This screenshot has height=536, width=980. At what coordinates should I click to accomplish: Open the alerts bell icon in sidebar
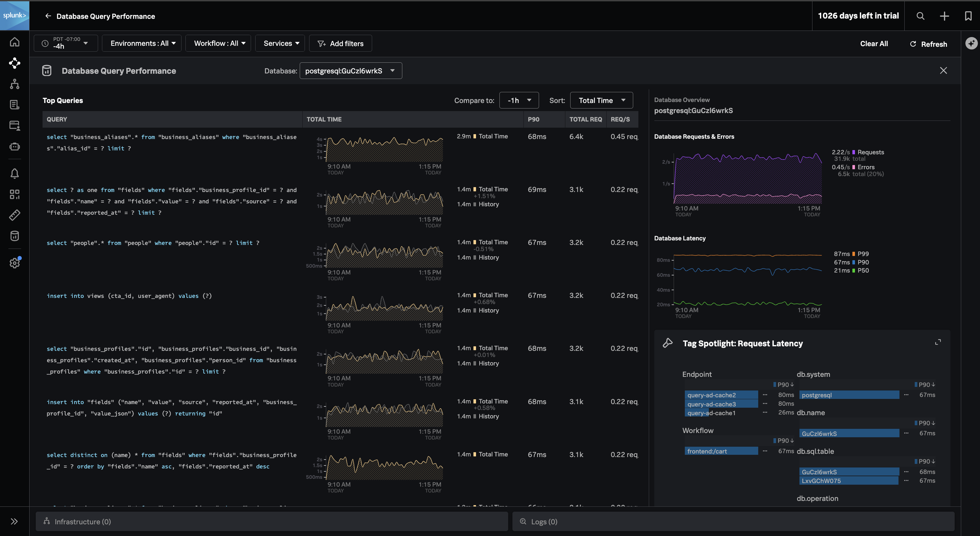coord(15,173)
